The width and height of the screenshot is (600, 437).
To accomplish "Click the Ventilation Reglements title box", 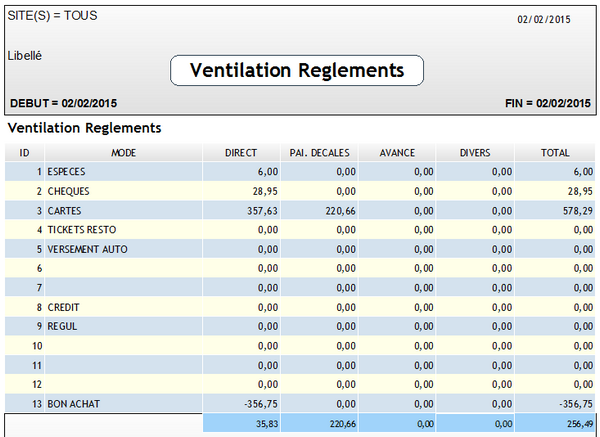I will click(x=297, y=71).
